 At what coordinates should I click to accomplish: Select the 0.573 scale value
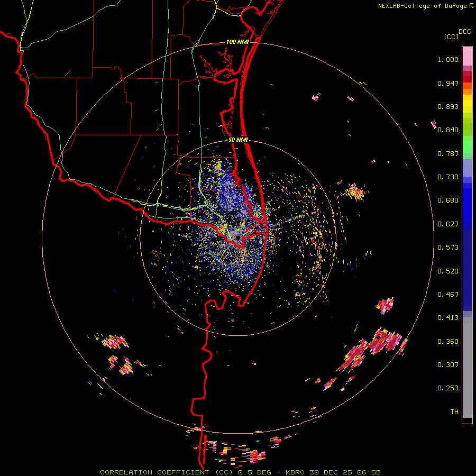[x=448, y=248]
